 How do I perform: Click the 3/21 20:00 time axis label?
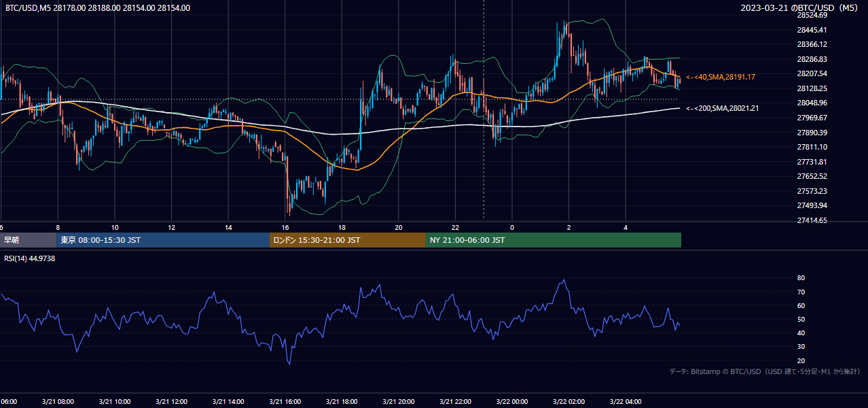399,402
